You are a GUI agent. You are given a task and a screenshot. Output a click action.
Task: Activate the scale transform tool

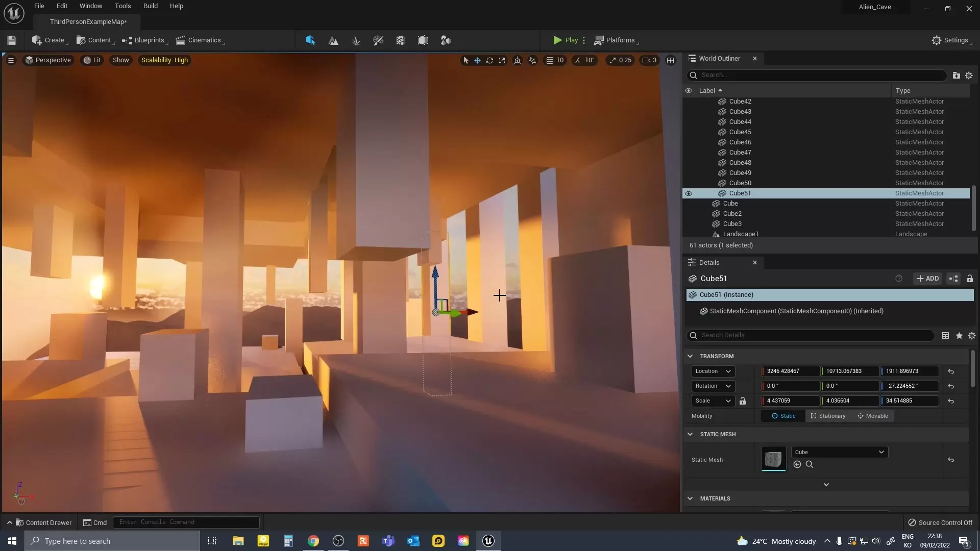[502, 60]
